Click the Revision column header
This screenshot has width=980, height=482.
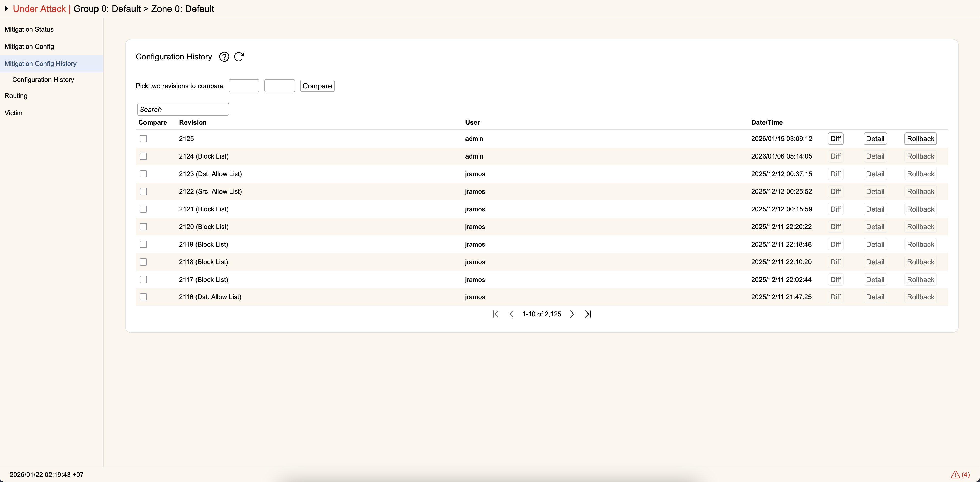pos(193,122)
